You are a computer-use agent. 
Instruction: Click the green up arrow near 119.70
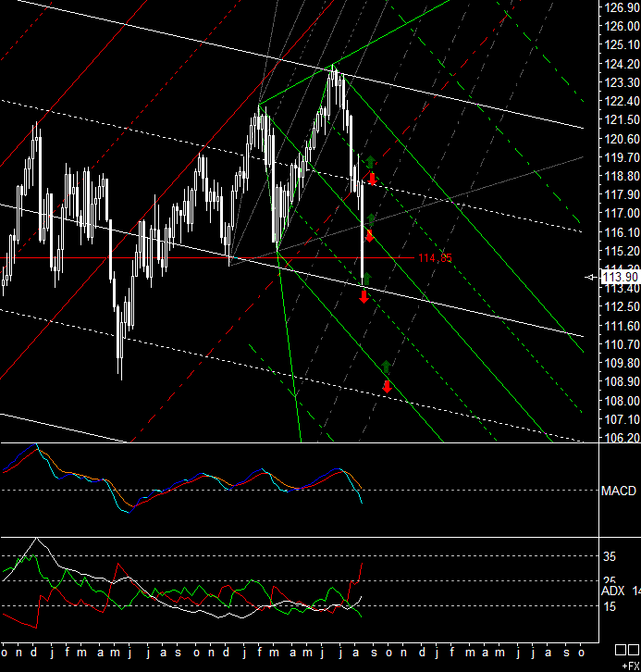point(370,162)
